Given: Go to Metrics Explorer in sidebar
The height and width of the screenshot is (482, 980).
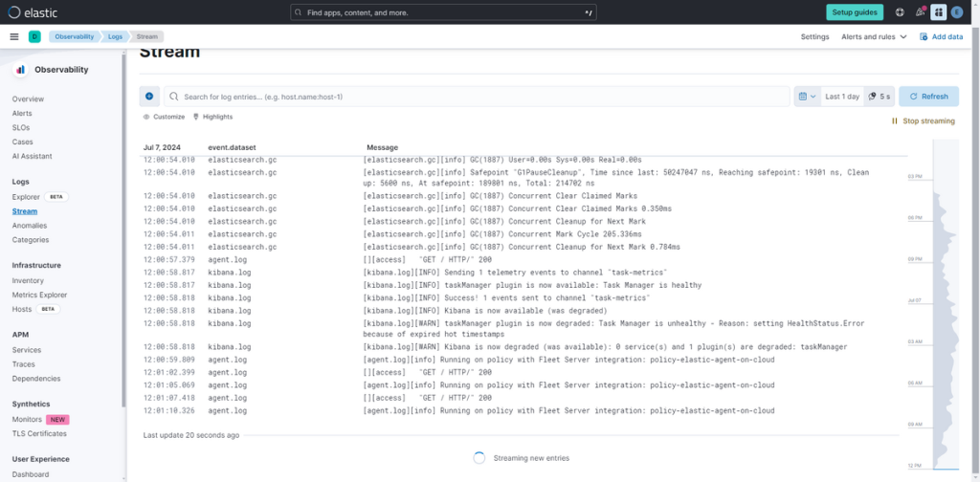Looking at the screenshot, I should [39, 295].
